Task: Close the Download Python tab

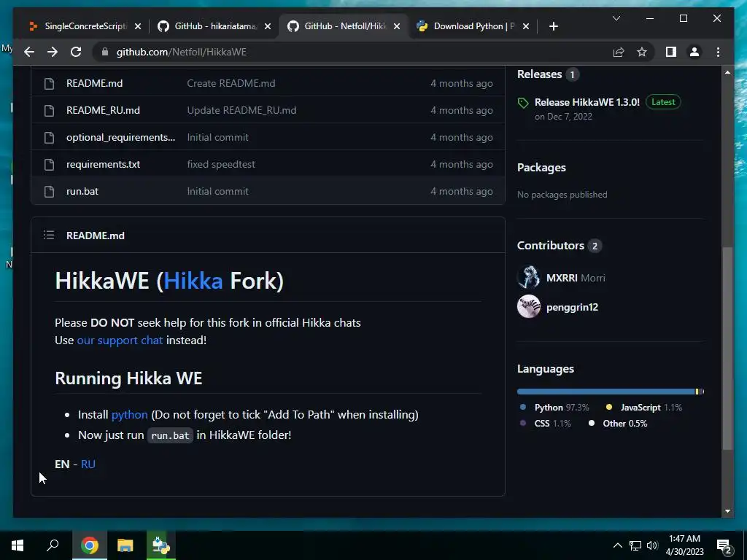Action: click(526, 26)
